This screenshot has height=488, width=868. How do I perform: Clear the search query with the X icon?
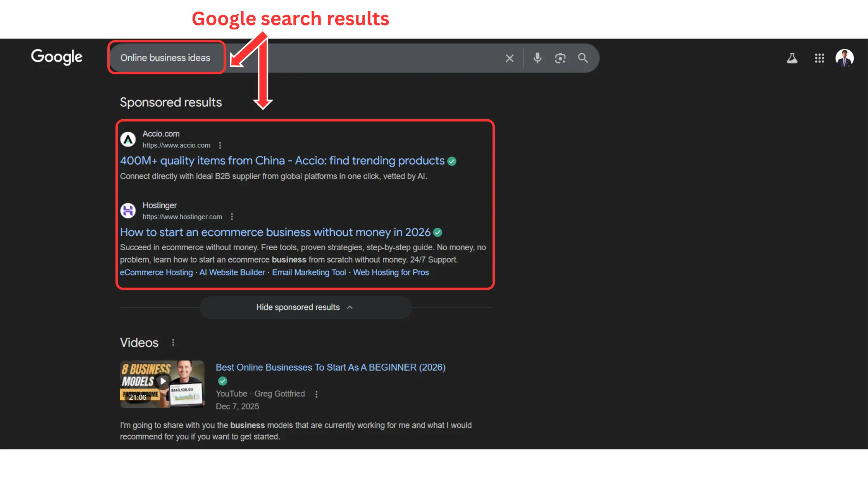pos(510,58)
